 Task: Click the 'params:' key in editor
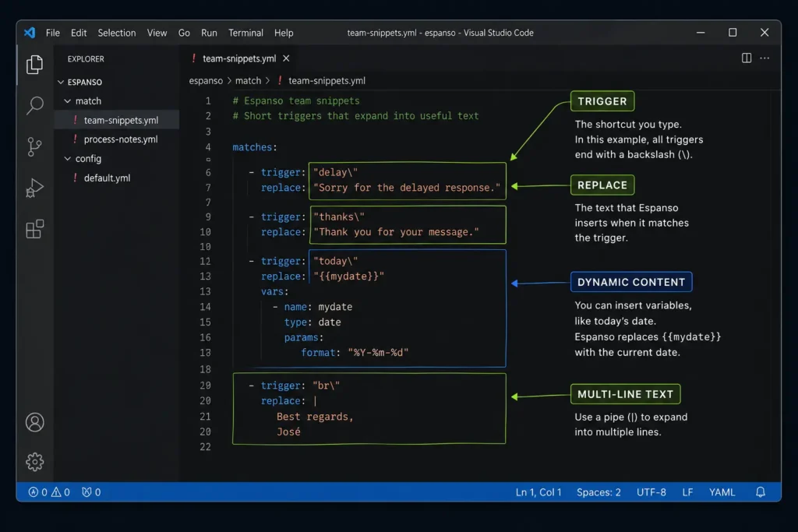click(x=304, y=337)
